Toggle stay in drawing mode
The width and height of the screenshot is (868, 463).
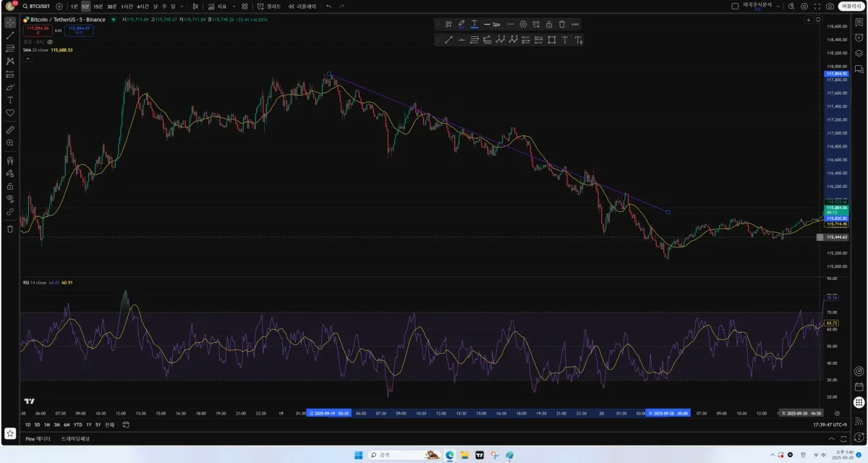click(10, 173)
